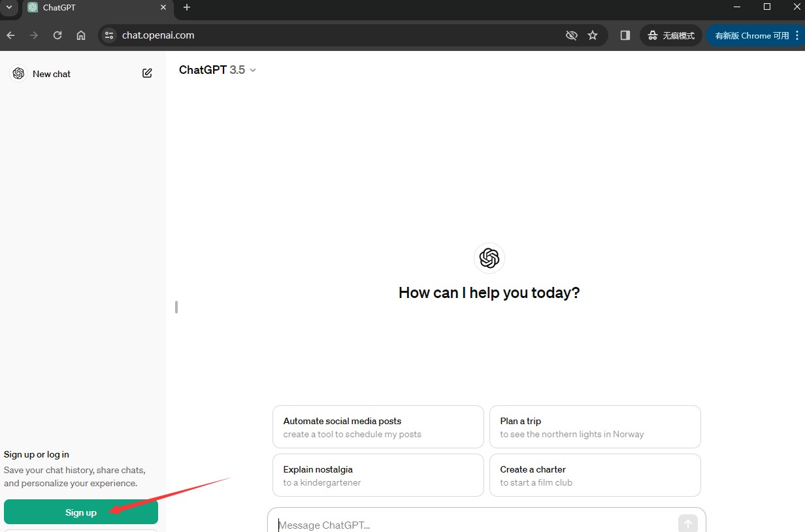
Task: Click the crossed-out eye tracking protection icon
Action: [x=571, y=35]
